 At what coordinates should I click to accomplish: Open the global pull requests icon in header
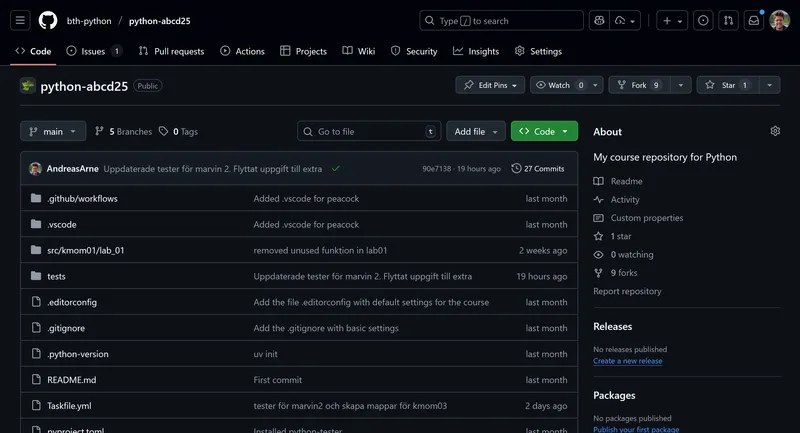[728, 20]
